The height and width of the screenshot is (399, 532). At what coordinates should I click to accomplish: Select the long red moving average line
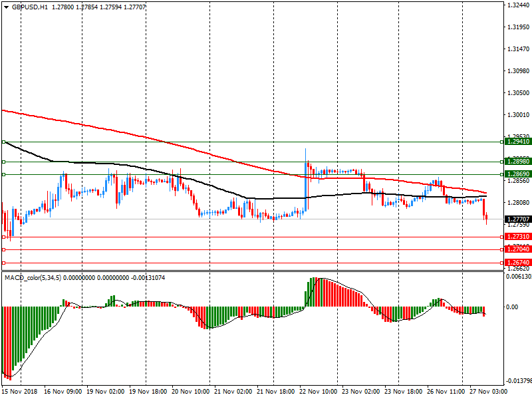pyautogui.click(x=133, y=134)
